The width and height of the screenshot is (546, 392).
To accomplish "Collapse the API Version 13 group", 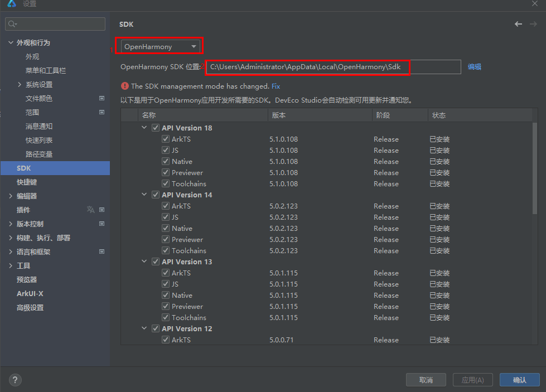I will (x=144, y=261).
